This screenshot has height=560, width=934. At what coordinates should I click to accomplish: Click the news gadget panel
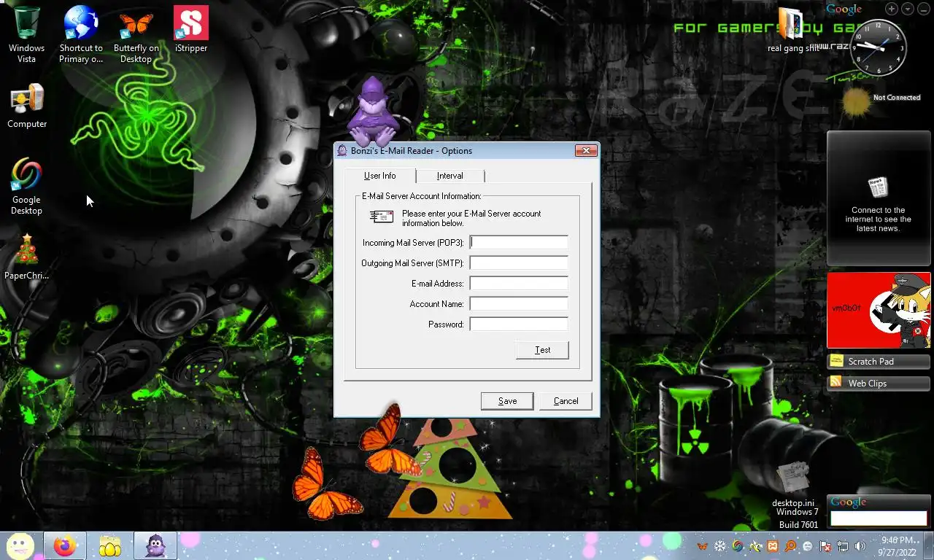(879, 198)
